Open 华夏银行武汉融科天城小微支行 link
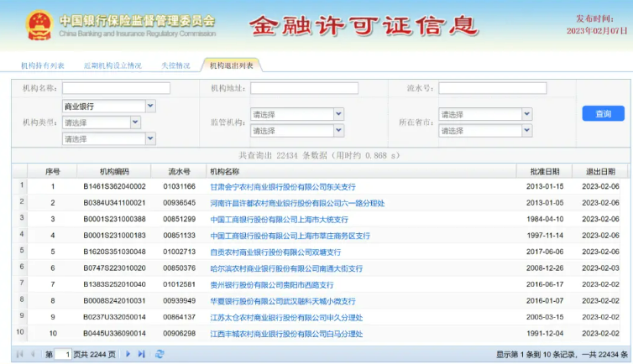633x364 pixels. (283, 301)
